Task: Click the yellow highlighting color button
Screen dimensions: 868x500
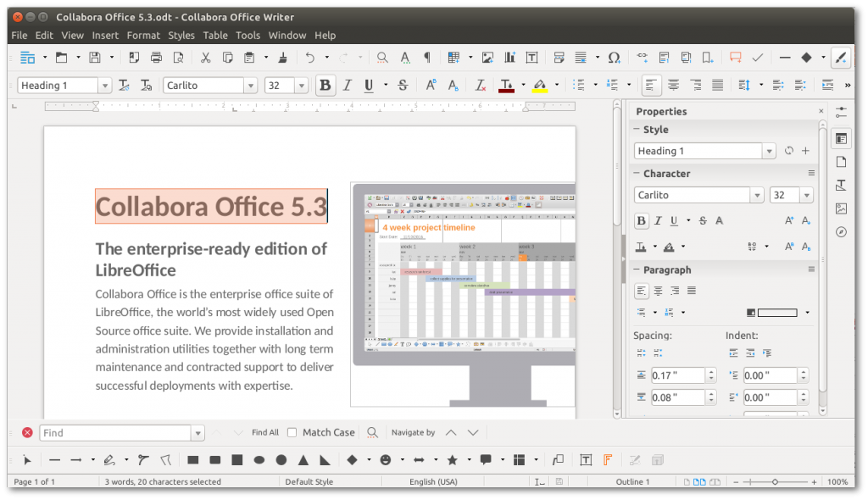Action: [540, 86]
